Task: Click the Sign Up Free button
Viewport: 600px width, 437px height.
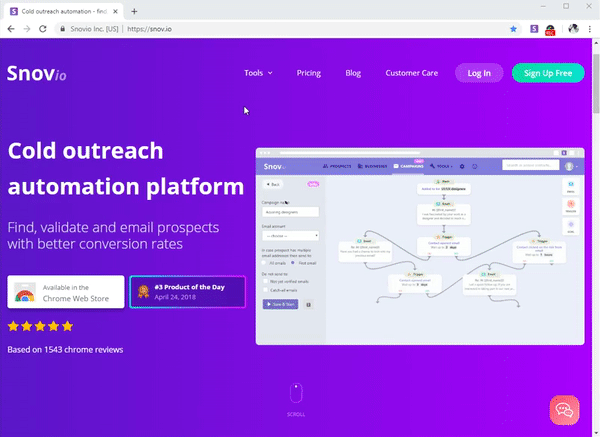Action: 548,73
